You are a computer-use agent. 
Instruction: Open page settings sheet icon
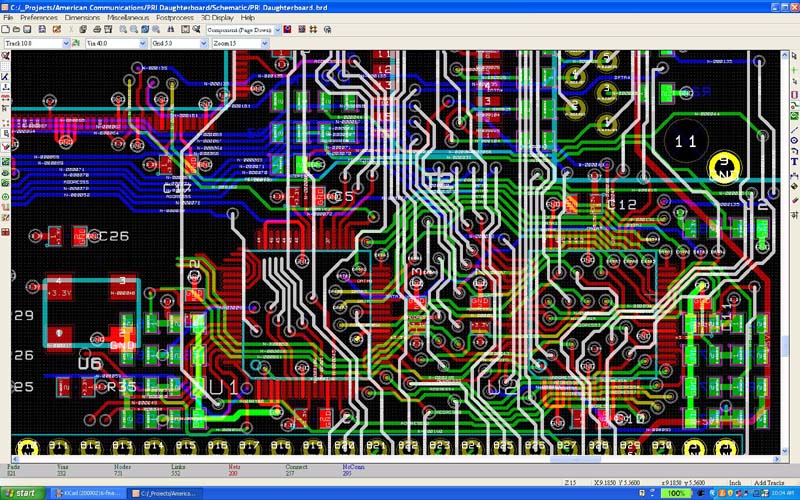[x=42, y=30]
